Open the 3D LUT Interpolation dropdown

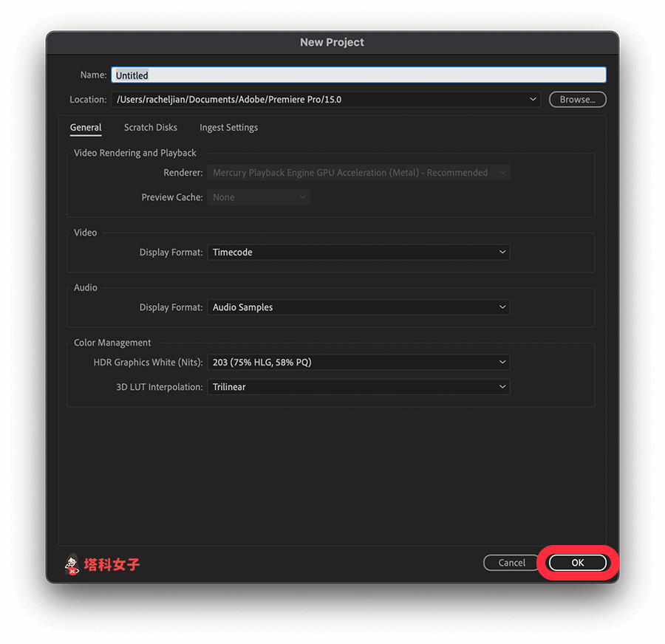tap(358, 386)
